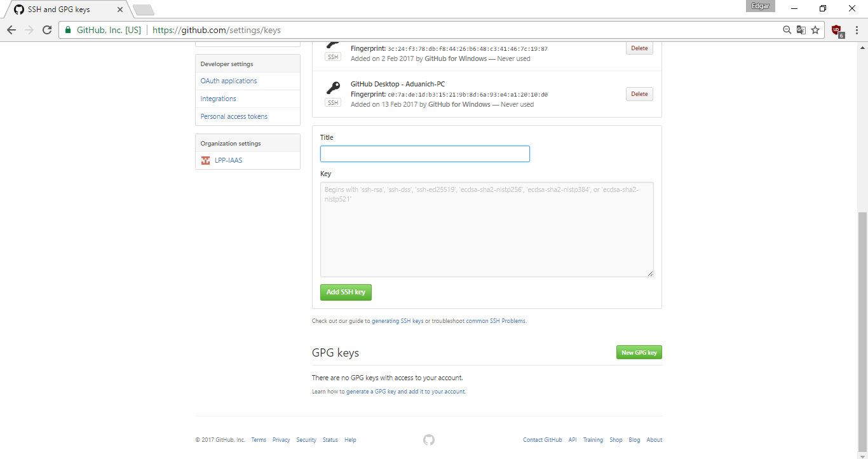This screenshot has height=459, width=868.
Task: Click the New GPG key button
Action: 639,352
